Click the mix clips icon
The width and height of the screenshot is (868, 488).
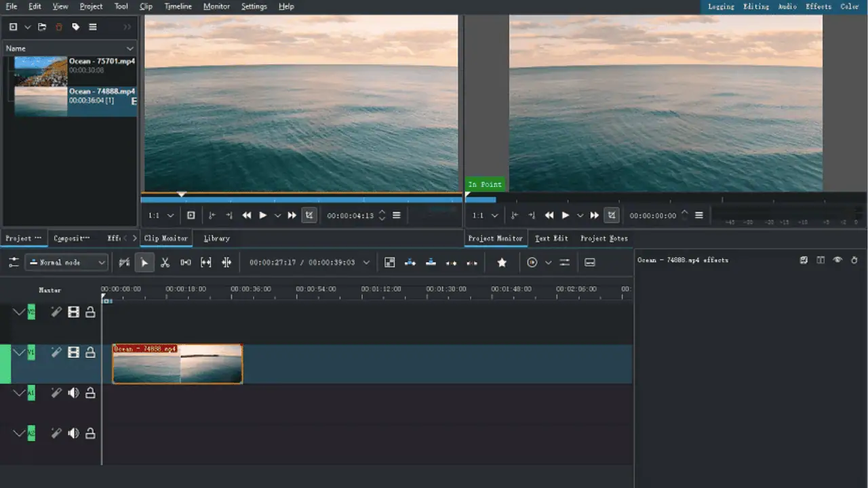tap(124, 262)
